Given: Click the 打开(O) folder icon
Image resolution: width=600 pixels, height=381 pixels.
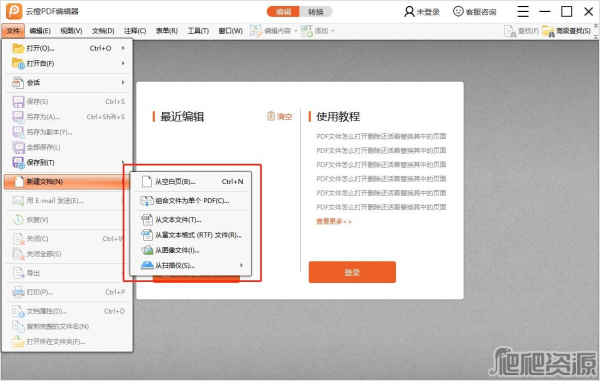Looking at the screenshot, I should coord(18,48).
